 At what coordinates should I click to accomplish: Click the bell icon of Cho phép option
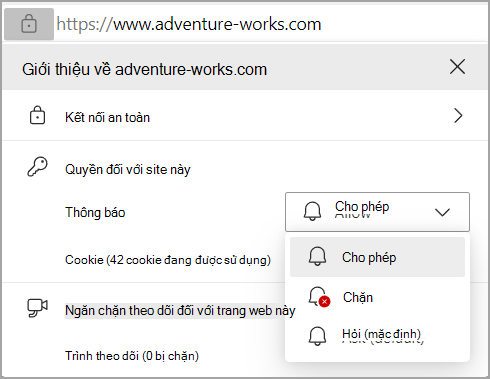pos(317,257)
